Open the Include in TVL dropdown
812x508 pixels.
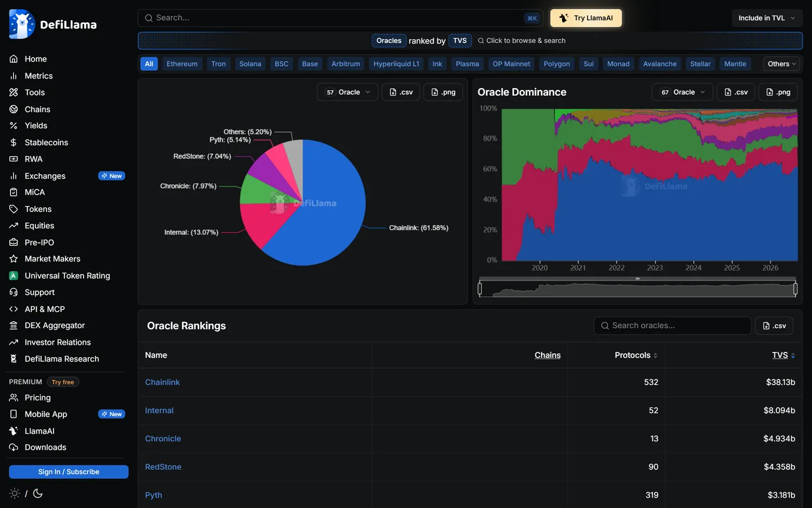coord(767,18)
